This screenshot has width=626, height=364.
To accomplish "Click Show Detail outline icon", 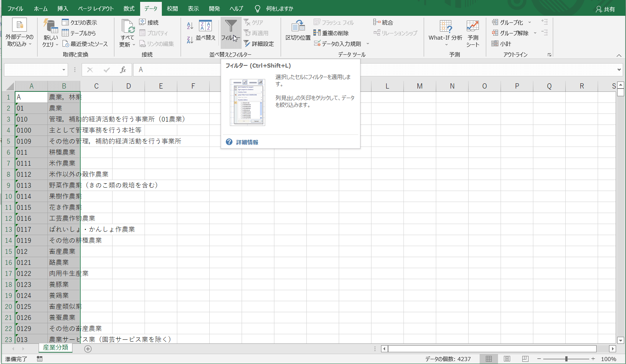I will [545, 22].
